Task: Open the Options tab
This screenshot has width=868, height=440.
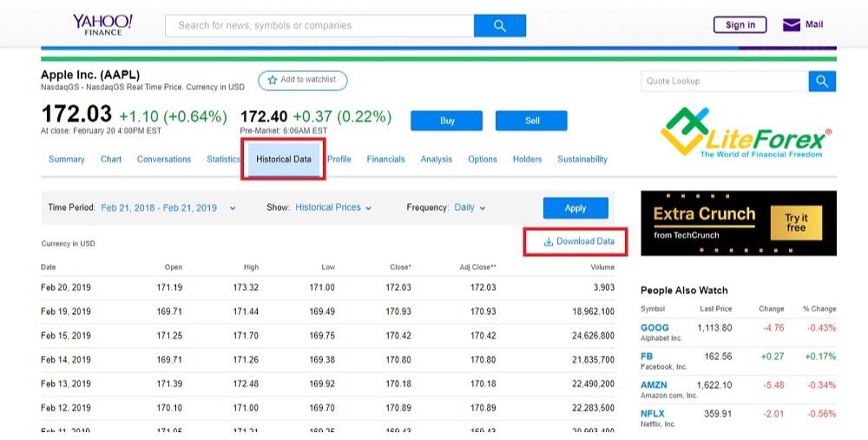Action: point(482,160)
